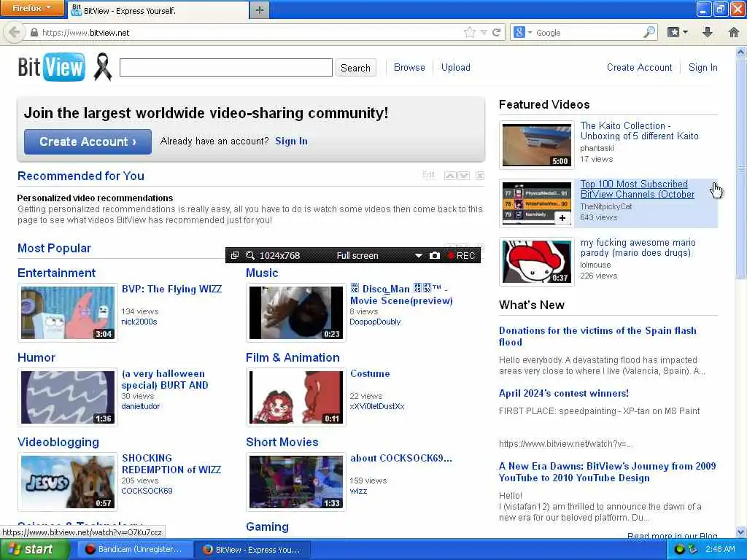Click the blue Create Account button
The image size is (747, 560).
pyautogui.click(x=88, y=141)
